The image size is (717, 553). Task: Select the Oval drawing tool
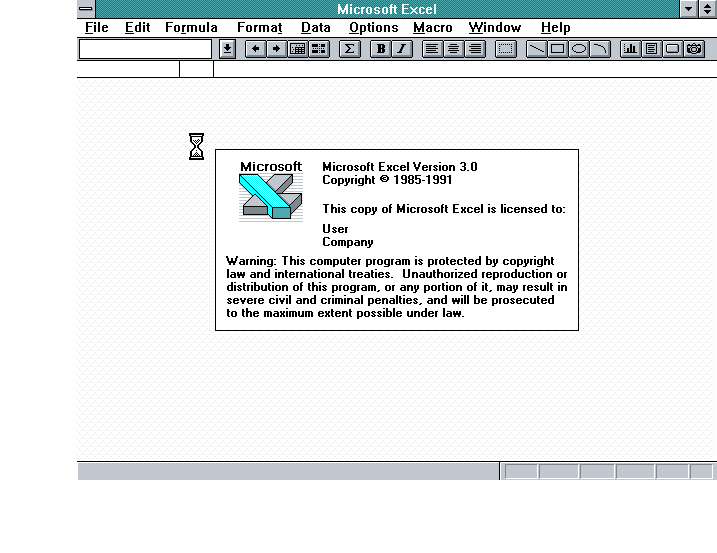(x=579, y=49)
